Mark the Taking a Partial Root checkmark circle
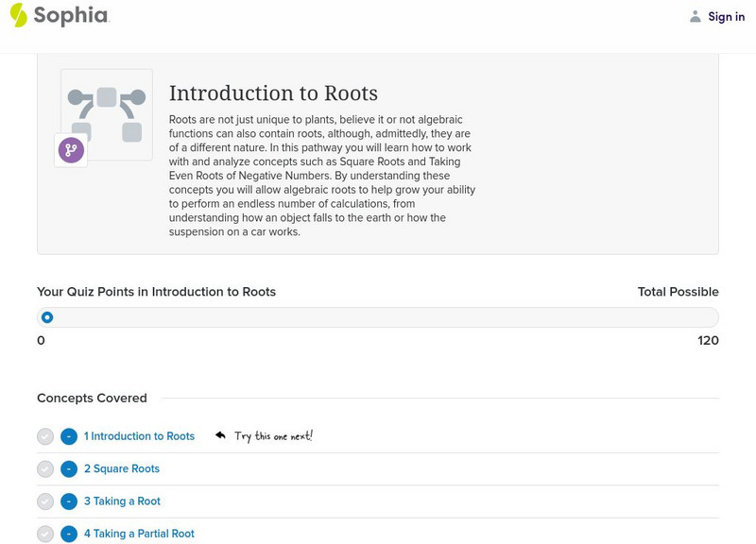This screenshot has height=544, width=756. click(x=45, y=534)
